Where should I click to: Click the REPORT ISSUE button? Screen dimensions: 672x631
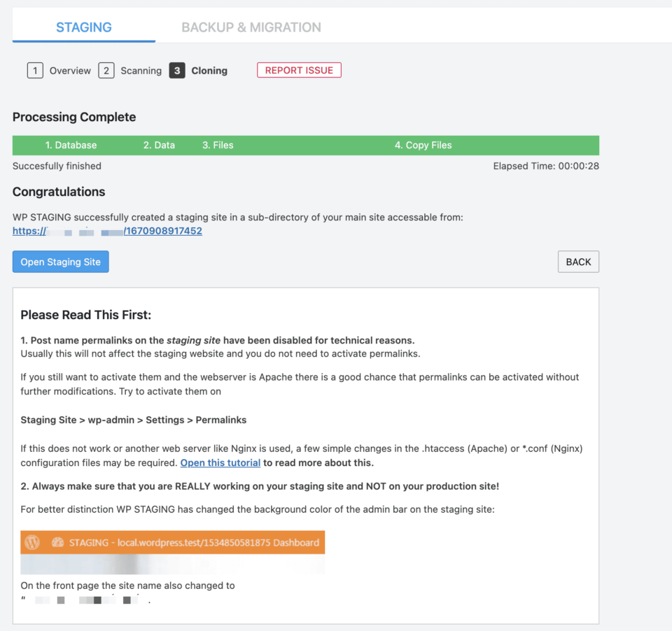pyautogui.click(x=299, y=70)
